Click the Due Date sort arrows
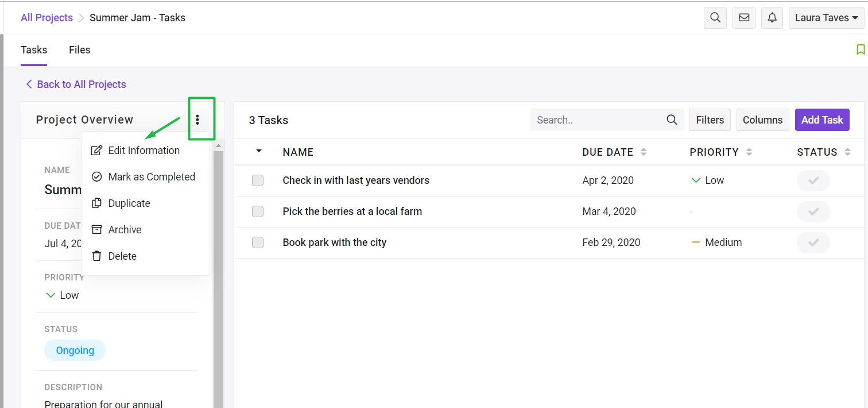This screenshot has height=408, width=868. tap(644, 152)
